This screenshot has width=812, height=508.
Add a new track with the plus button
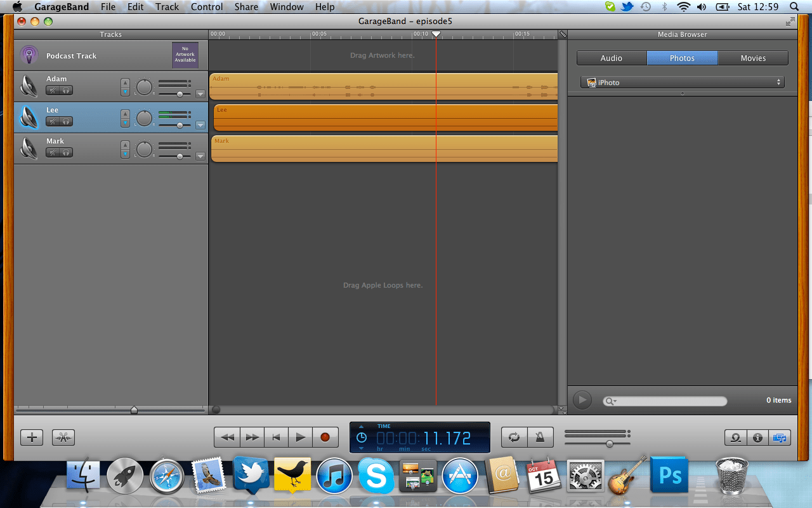[x=31, y=437]
